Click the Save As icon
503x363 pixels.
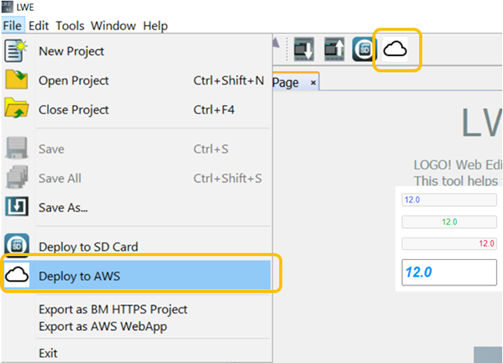(17, 206)
